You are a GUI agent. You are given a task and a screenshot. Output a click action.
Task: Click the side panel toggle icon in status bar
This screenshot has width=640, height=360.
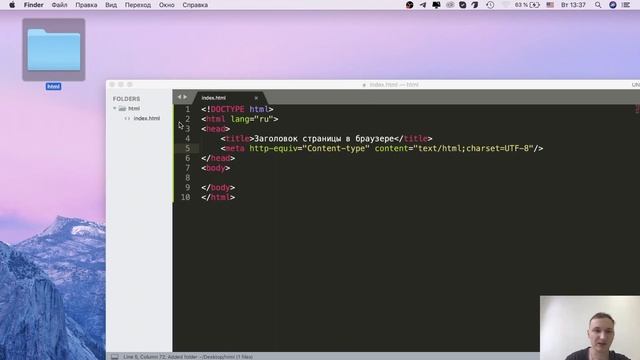[115, 357]
